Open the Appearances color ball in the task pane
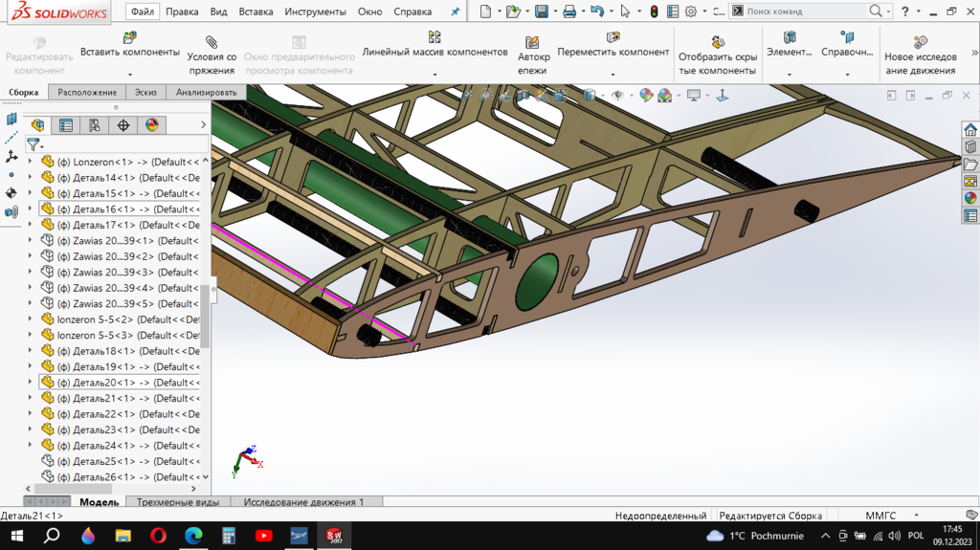The width and height of the screenshot is (980, 550). click(x=970, y=198)
